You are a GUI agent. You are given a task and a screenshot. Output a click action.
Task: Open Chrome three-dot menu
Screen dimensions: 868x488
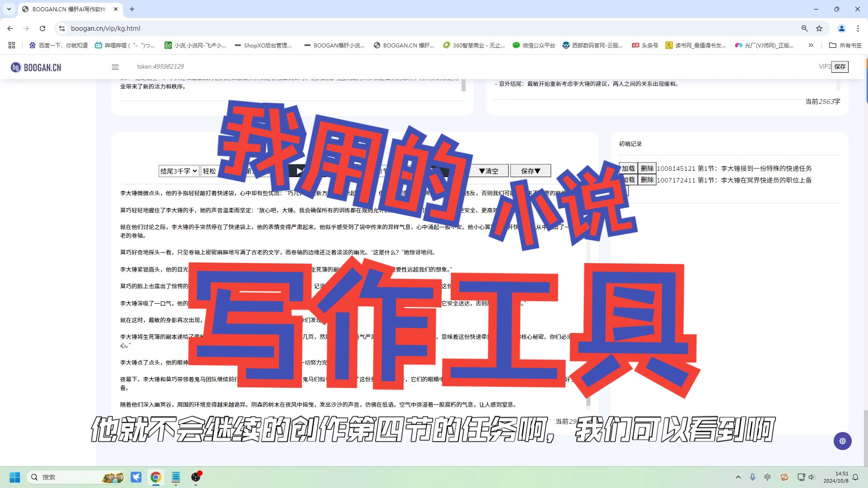[858, 28]
